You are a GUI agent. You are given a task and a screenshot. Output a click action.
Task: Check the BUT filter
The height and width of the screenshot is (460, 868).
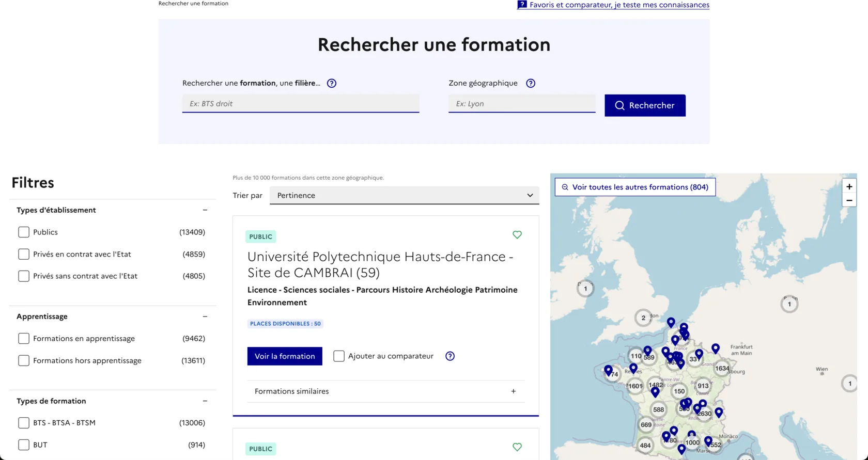24,445
